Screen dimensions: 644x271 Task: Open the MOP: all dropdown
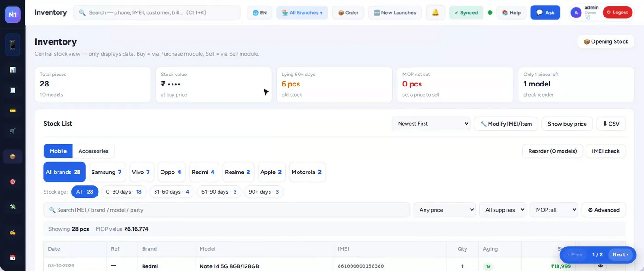pos(554,210)
